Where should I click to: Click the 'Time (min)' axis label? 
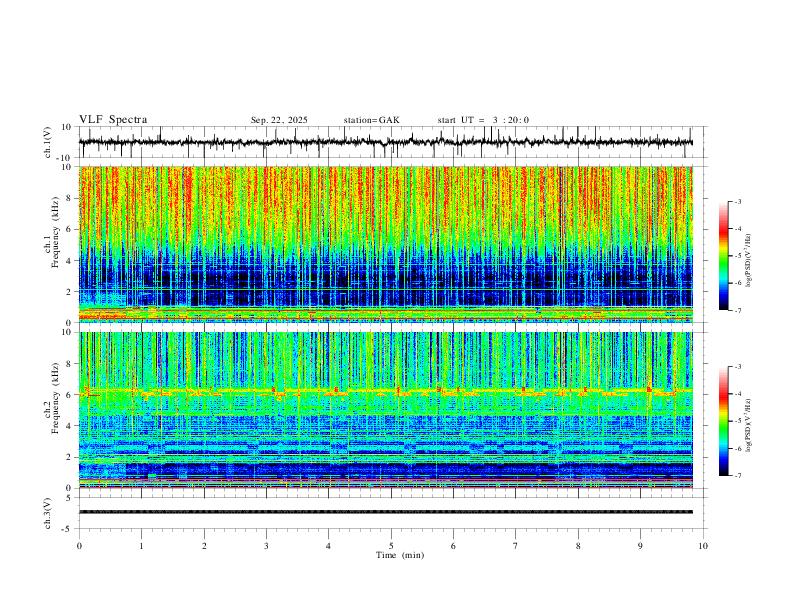click(400, 555)
